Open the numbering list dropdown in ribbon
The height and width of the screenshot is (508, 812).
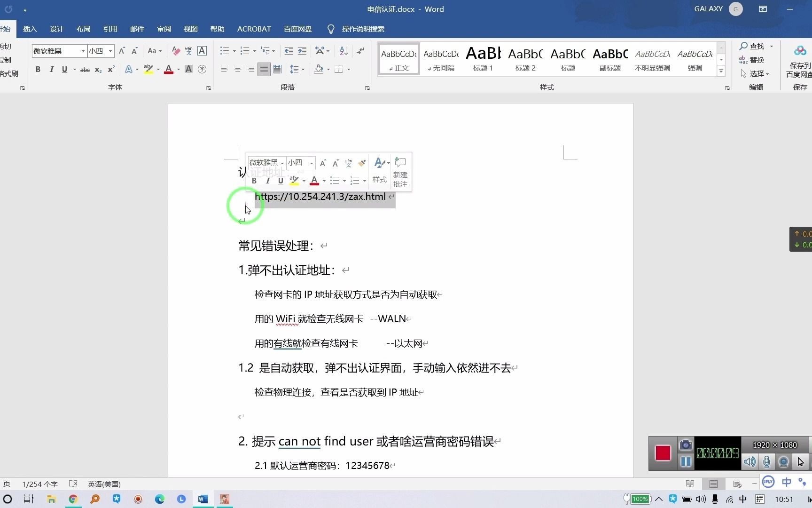click(254, 51)
